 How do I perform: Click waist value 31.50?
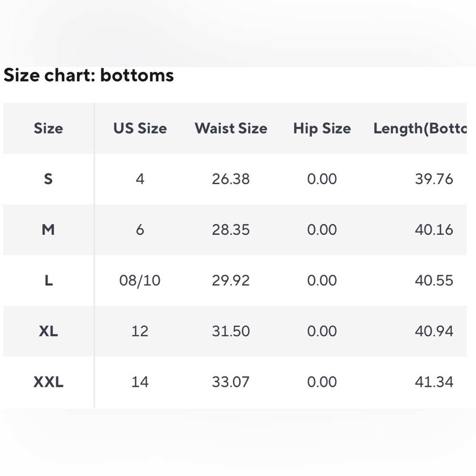tap(231, 331)
